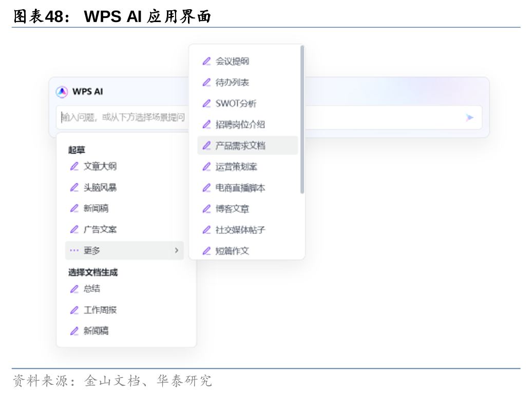Click the send arrow icon
Screen dimensions: 532x394
click(469, 117)
